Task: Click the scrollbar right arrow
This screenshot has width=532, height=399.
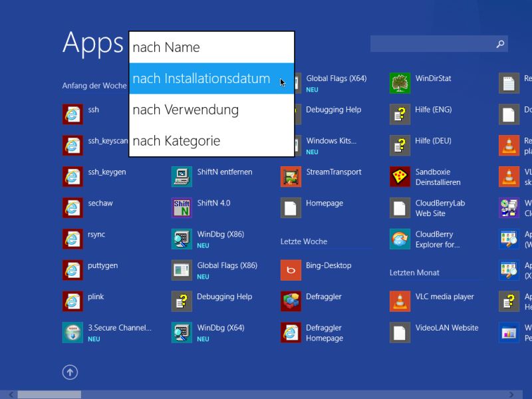Action: pos(511,394)
